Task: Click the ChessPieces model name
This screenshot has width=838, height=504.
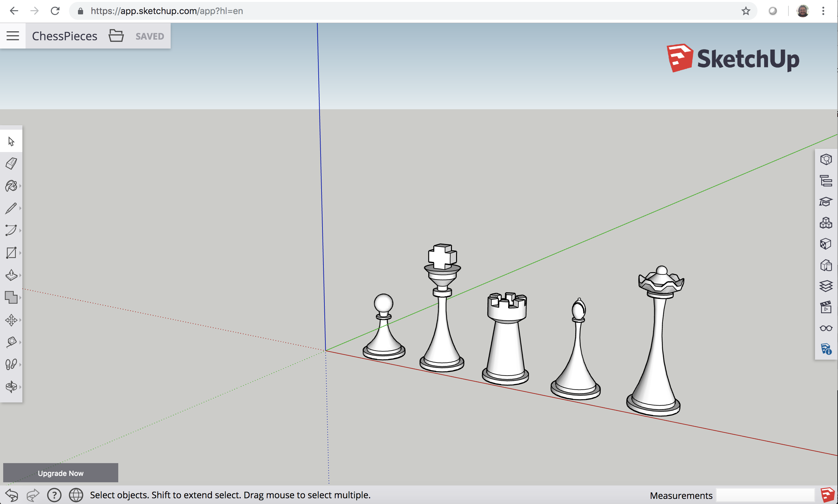Action: [x=65, y=36]
